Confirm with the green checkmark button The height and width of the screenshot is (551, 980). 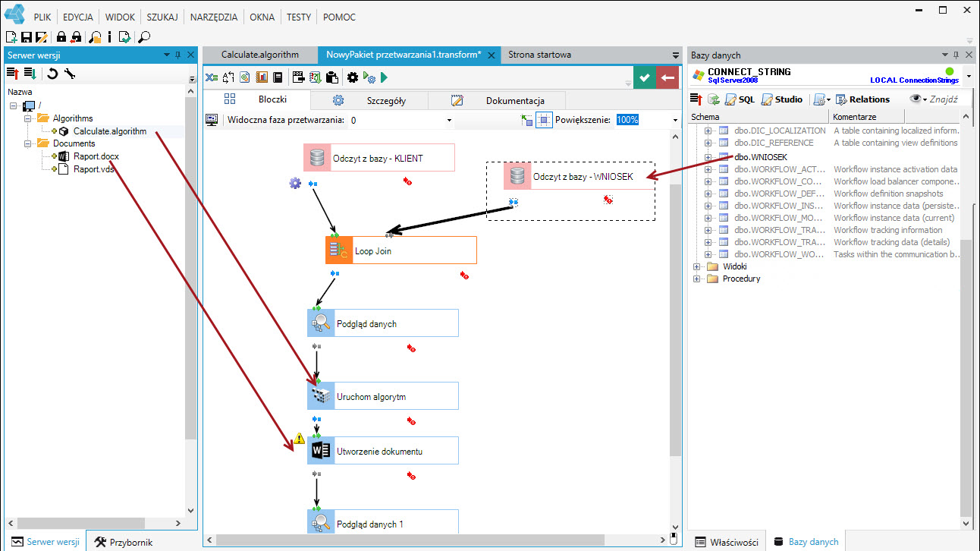pos(644,77)
